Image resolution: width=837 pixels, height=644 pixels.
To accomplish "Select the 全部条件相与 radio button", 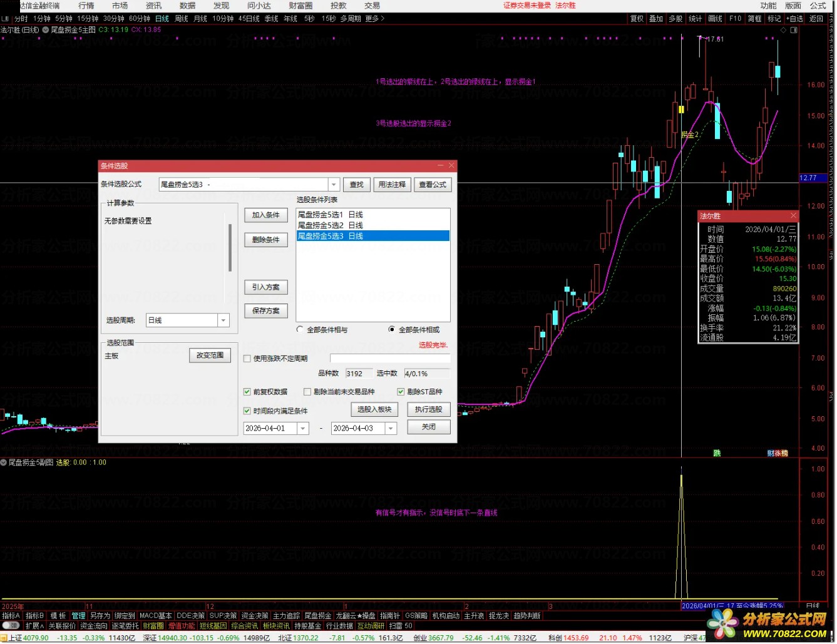I will (x=300, y=329).
